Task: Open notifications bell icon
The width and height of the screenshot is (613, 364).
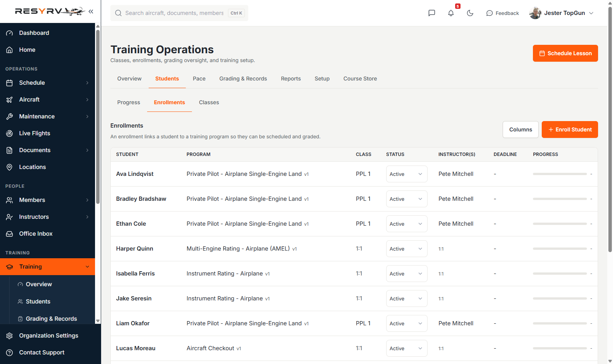Action: point(451,13)
